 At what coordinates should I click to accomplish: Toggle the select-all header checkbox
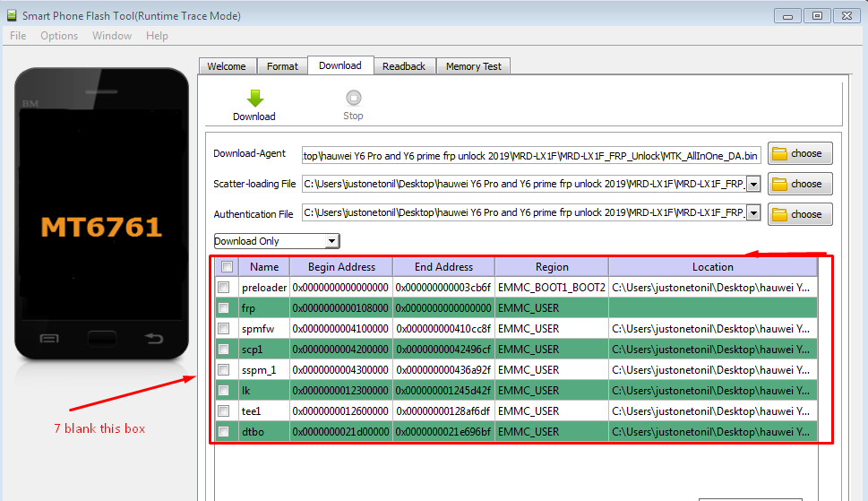click(227, 267)
